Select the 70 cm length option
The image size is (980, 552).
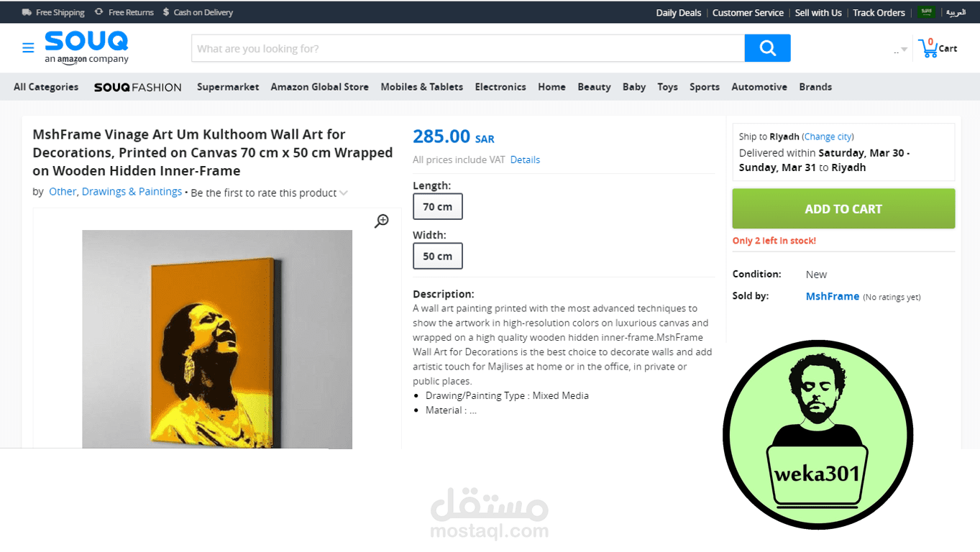click(x=438, y=207)
